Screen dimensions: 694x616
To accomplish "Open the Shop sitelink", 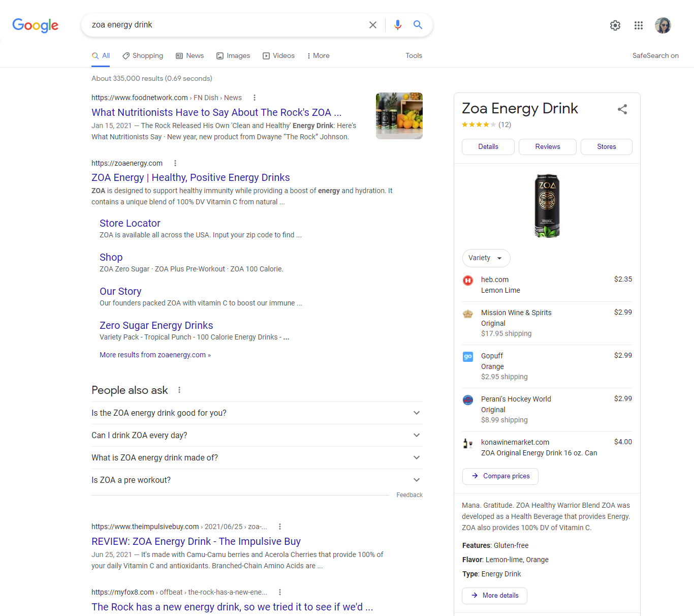I will point(111,257).
